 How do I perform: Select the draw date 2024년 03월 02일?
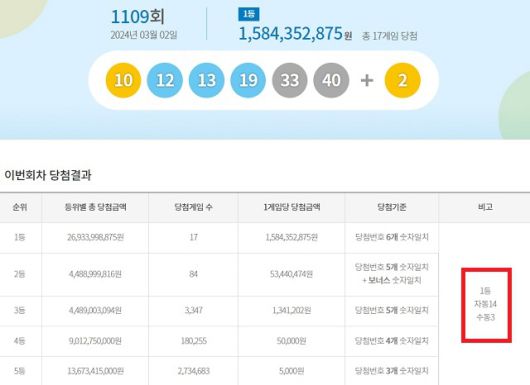click(x=144, y=35)
